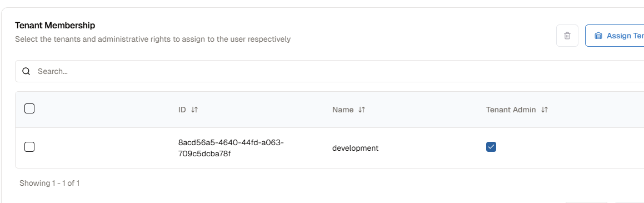Screen dimensions: 644x203
Task: Click the tenants and administrative rights description
Action: pos(153,39)
